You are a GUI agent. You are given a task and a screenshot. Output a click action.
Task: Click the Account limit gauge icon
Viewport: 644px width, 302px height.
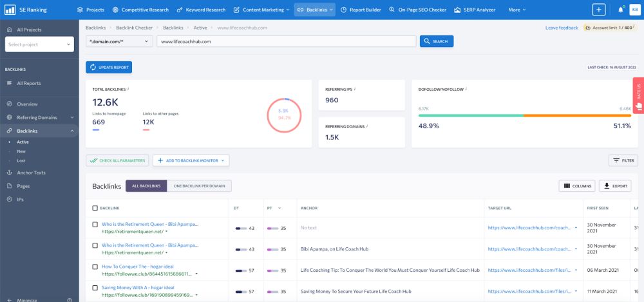(x=588, y=28)
